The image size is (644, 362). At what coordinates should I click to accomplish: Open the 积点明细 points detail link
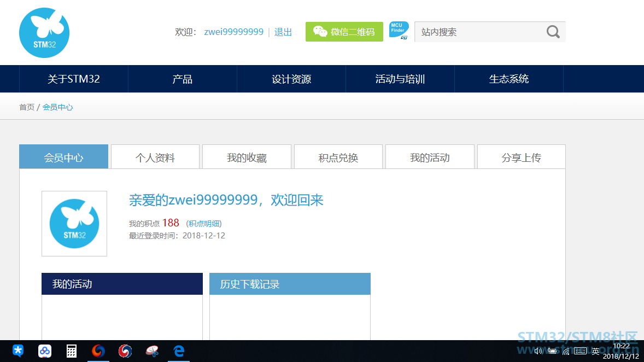point(204,224)
